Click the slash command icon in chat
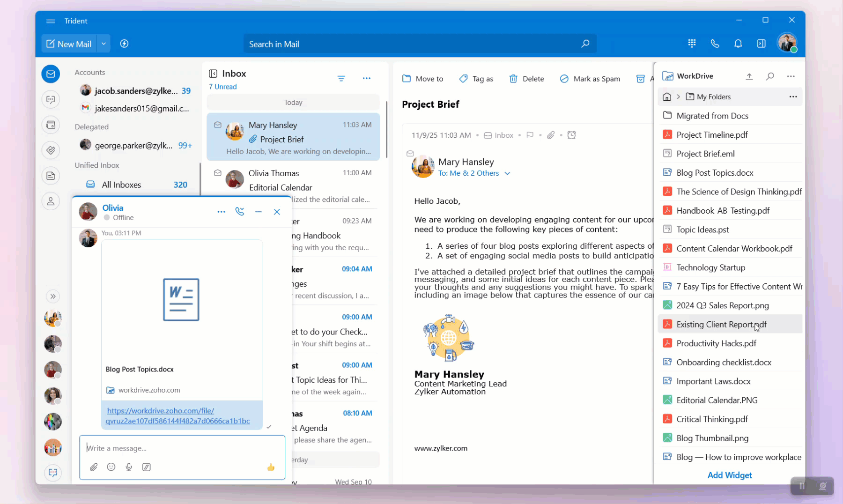The width and height of the screenshot is (843, 504). [147, 467]
